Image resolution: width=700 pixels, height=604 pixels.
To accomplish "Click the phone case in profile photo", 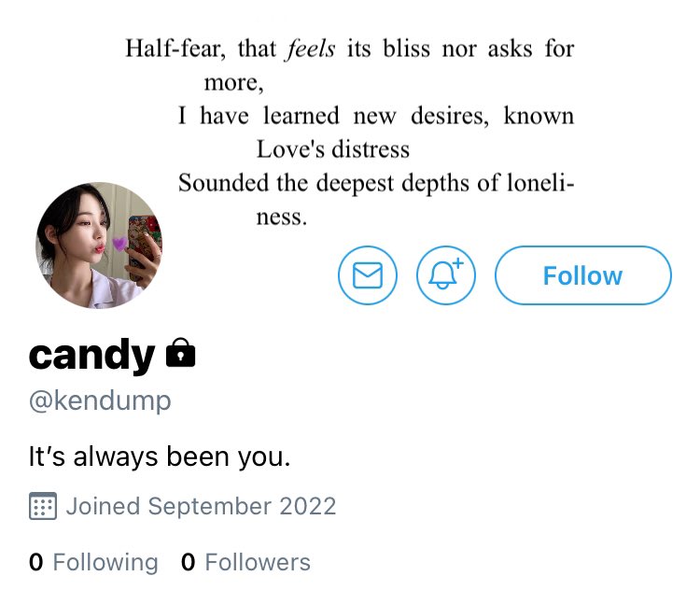I will pyautogui.click(x=144, y=244).
